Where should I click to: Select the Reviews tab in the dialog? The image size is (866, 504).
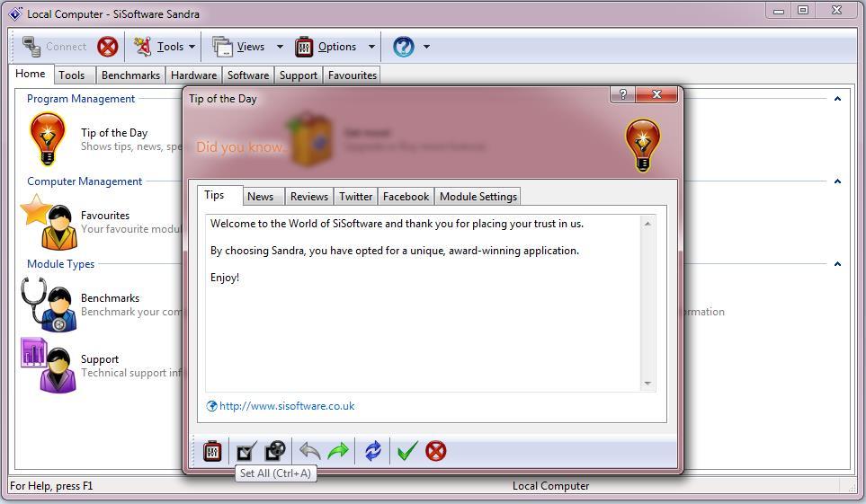309,197
